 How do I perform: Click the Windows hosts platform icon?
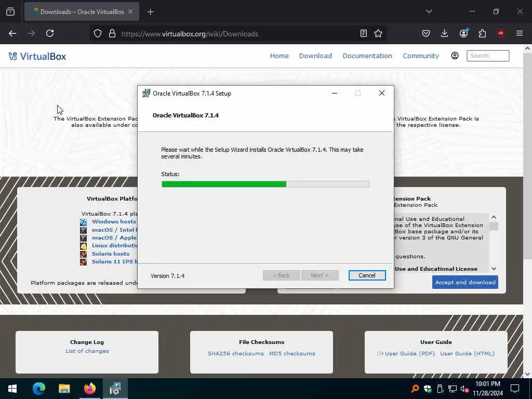click(84, 222)
